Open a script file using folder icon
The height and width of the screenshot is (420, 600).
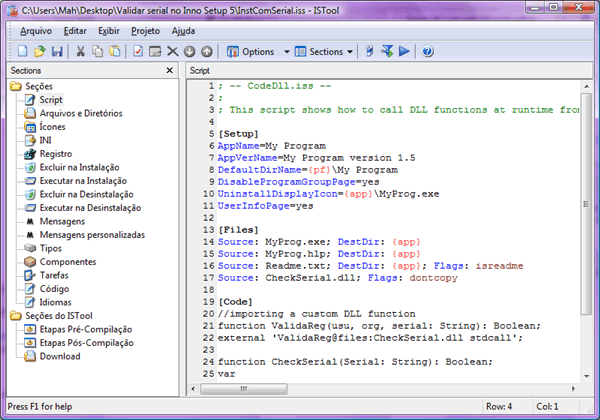click(x=40, y=51)
